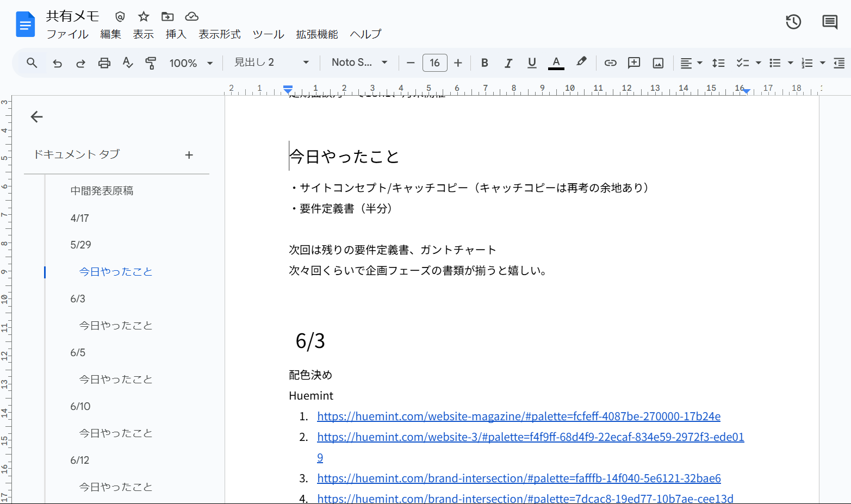Toggle underline formatting
Screen dimensions: 851x504
click(532, 63)
